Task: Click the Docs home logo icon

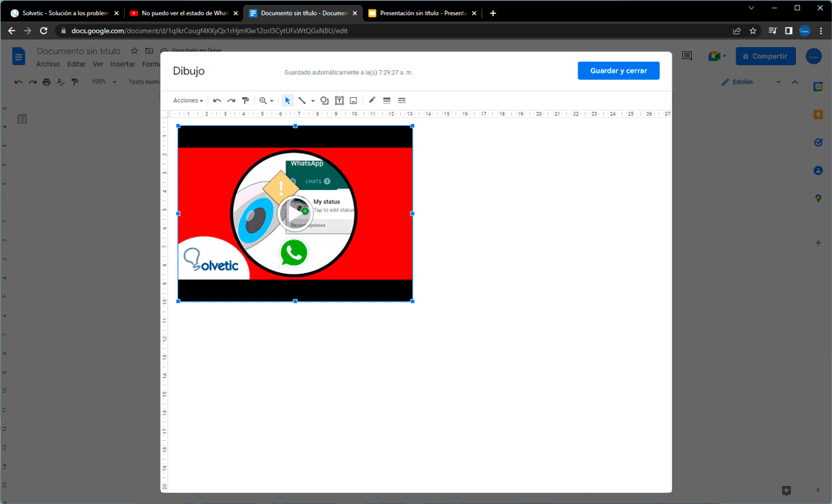Action: [x=19, y=56]
